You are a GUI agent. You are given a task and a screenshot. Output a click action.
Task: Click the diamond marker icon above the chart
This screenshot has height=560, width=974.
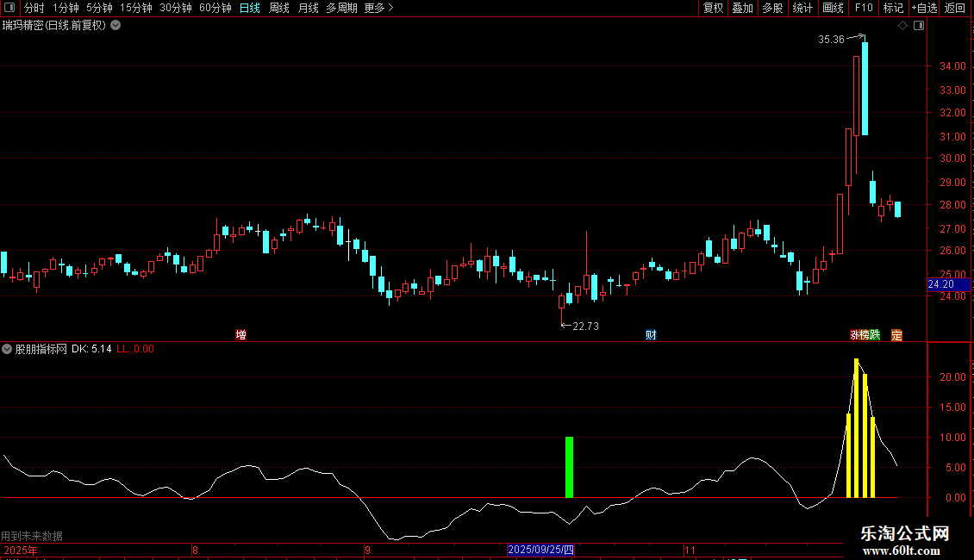(903, 26)
